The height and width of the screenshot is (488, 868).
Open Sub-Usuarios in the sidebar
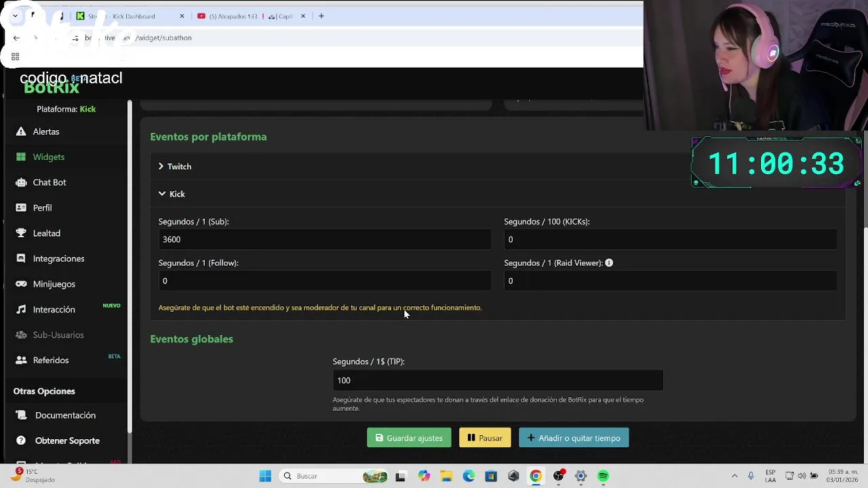click(58, 335)
